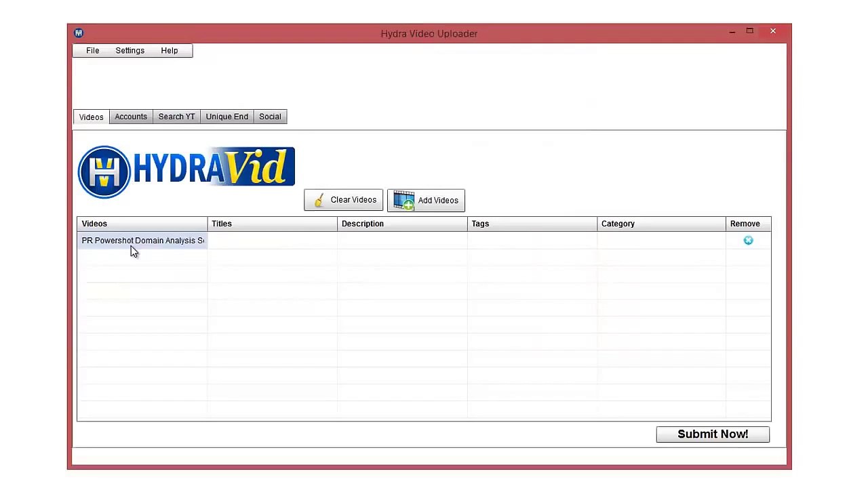Viewport: 868px width, 488px height.
Task: Select the Videos tab
Action: (91, 117)
